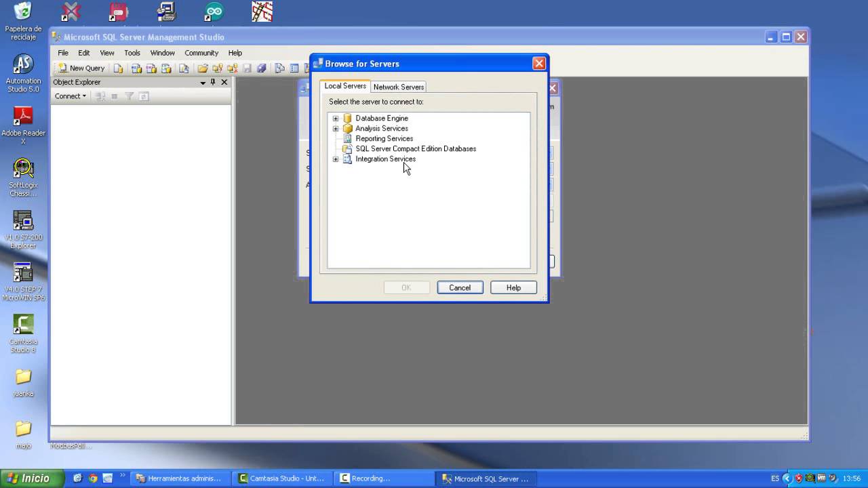Switch to Camtasia Studio taskbar button

point(282,479)
